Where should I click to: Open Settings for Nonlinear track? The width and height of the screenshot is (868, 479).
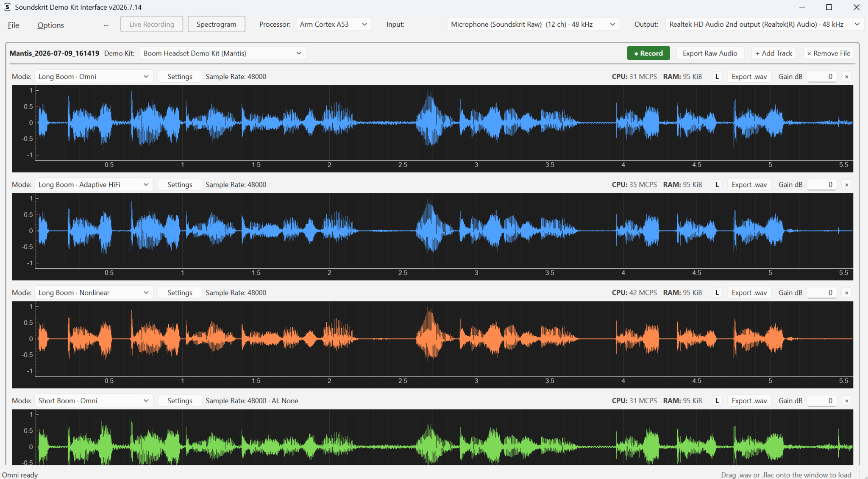click(x=180, y=293)
